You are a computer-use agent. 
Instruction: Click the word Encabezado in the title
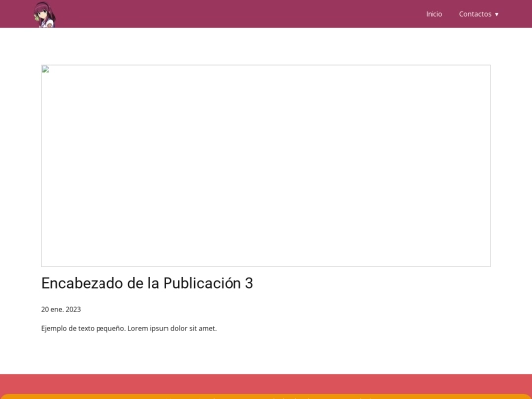click(82, 283)
